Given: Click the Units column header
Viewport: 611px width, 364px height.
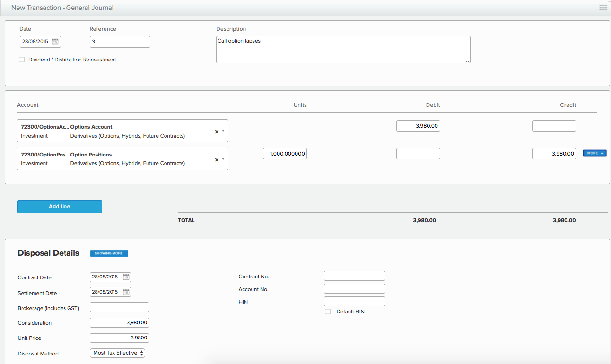Looking at the screenshot, I should point(300,105).
